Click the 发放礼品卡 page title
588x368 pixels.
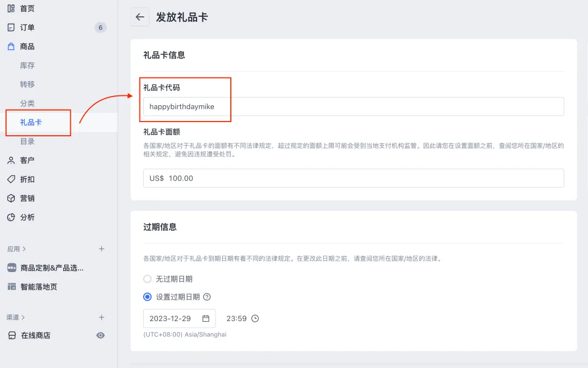(182, 17)
